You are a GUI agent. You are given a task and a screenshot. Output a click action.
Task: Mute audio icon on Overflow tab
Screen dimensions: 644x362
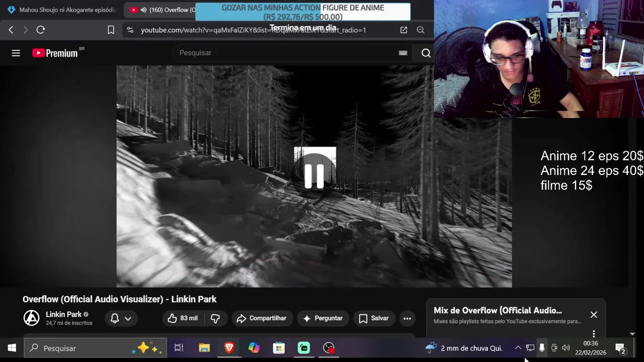click(x=144, y=10)
